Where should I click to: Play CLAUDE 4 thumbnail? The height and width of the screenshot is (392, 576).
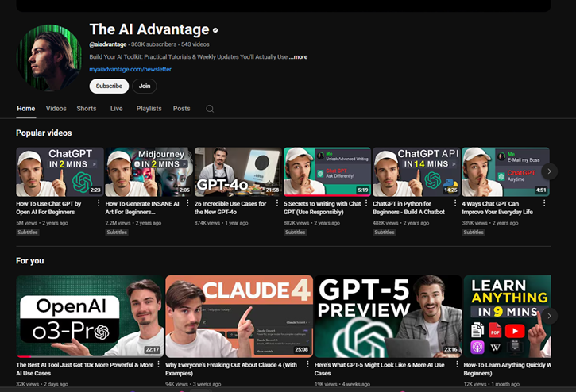click(239, 317)
